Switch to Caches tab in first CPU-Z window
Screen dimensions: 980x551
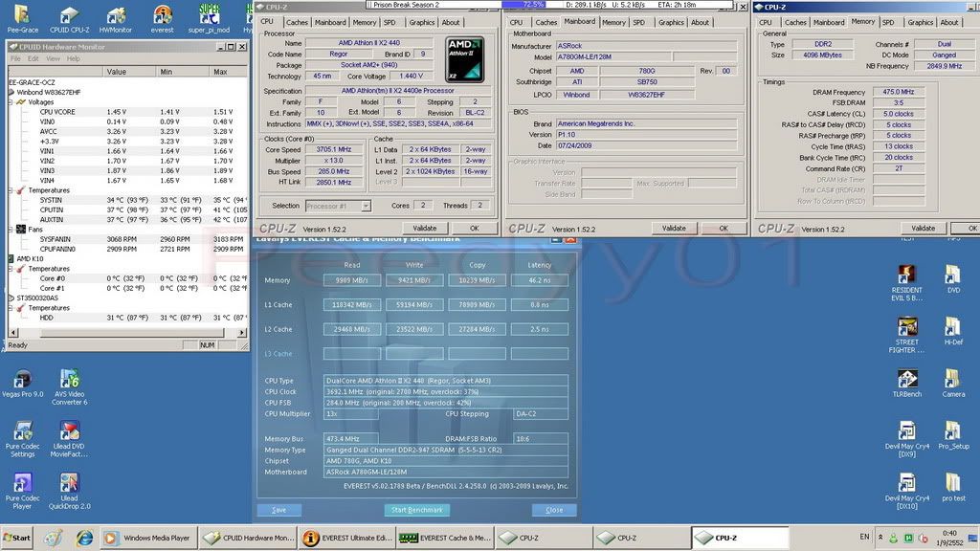point(297,23)
